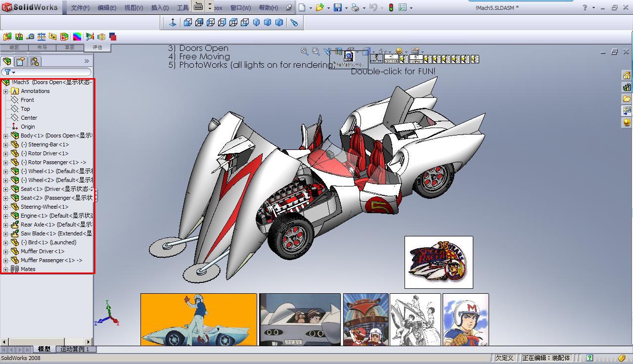
Task: Expand the Rotor Driver<1> node
Action: (x=5, y=153)
